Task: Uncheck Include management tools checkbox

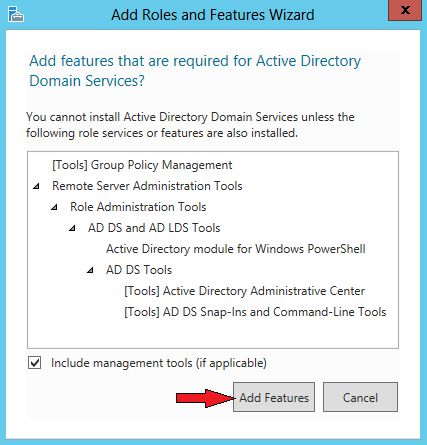Action: tap(35, 363)
